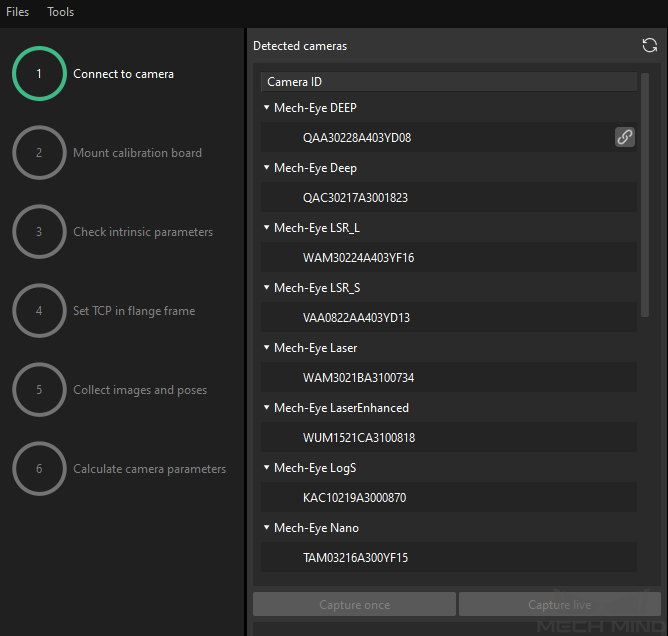Select camera QAA30228A403YD08
The width and height of the screenshot is (668, 636).
[x=449, y=138]
